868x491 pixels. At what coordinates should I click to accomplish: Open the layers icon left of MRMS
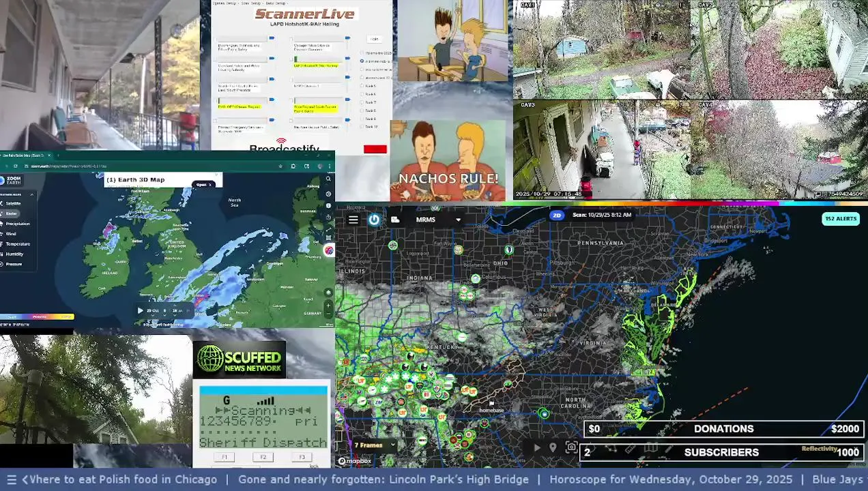[395, 220]
